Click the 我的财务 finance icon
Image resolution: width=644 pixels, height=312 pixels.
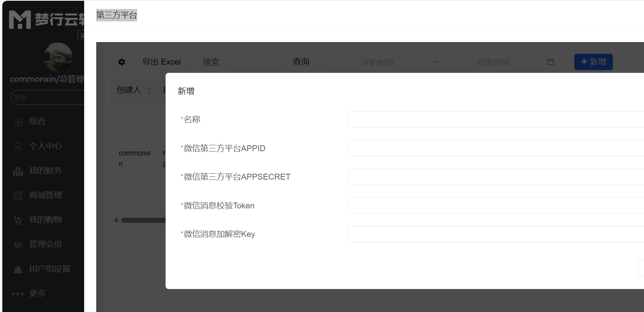pyautogui.click(x=18, y=171)
